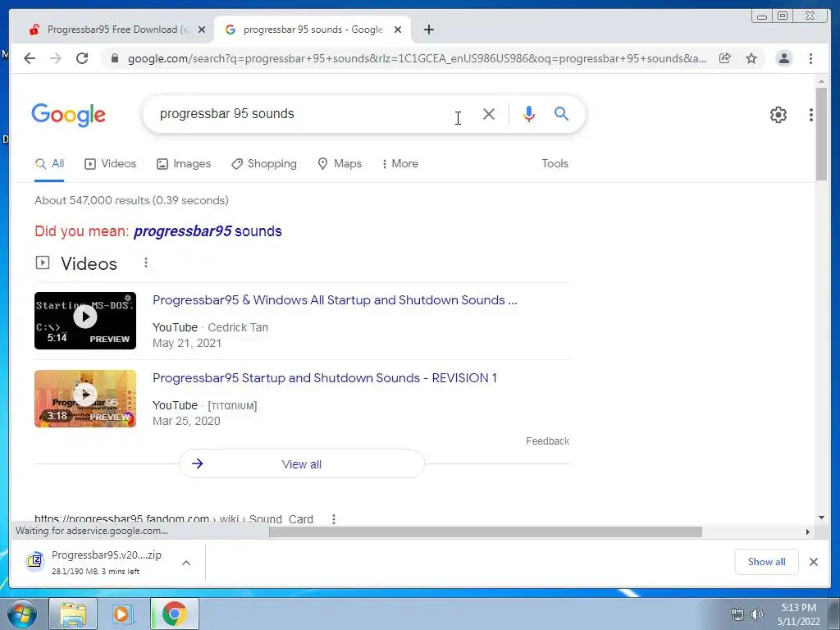The image size is (840, 630).
Task: Follow the 'progressbar95 sounds' suggestion link
Action: click(208, 231)
